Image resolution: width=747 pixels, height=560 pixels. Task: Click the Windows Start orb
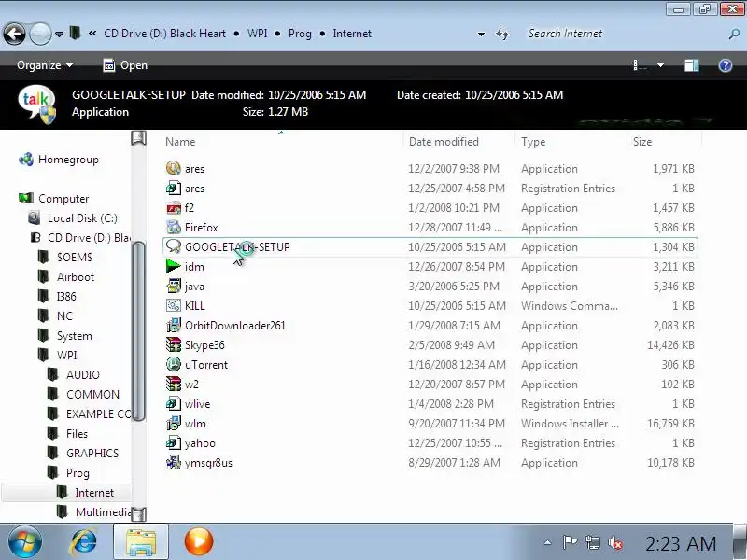pyautogui.click(x=24, y=541)
